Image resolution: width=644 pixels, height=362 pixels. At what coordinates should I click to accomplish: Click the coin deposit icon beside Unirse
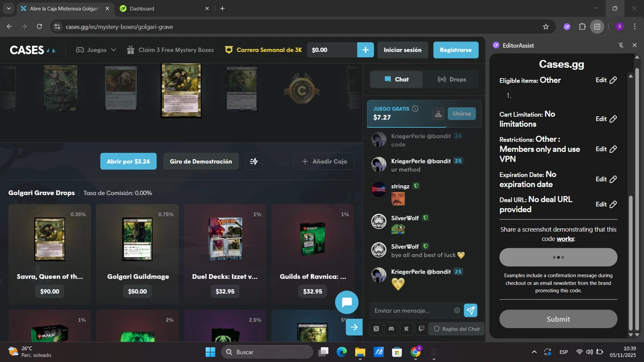point(438,114)
